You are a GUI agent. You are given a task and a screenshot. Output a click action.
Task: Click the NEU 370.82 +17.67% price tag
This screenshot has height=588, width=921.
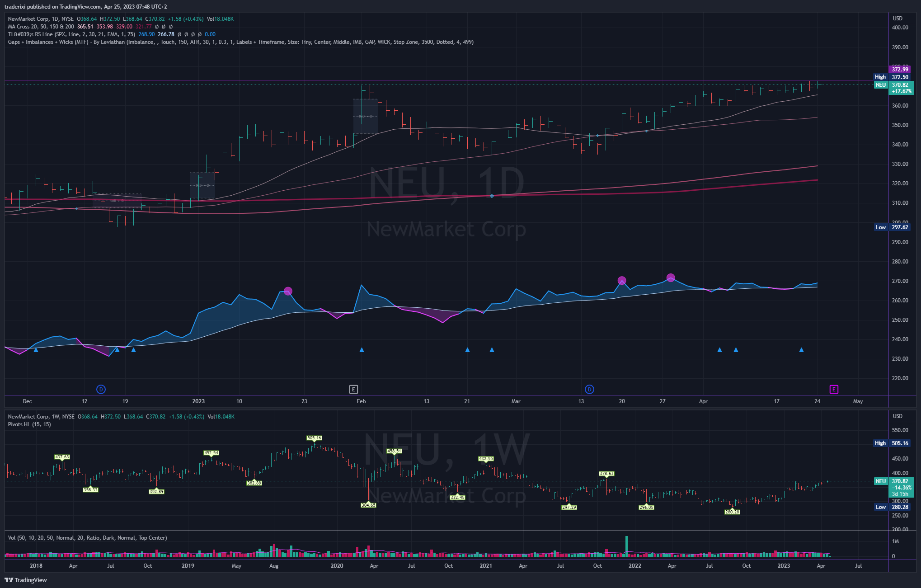pos(894,88)
